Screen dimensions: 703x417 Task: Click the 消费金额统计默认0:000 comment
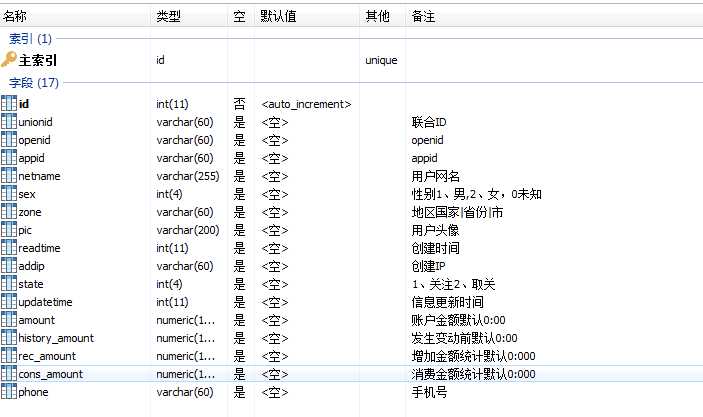[473, 374]
